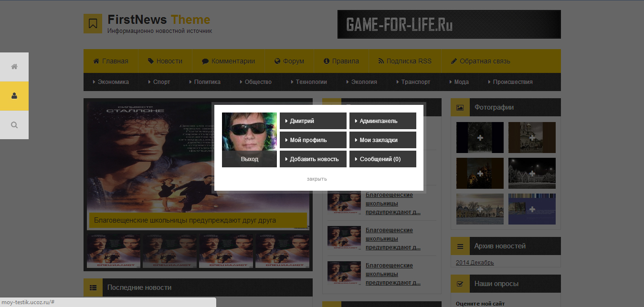The image size is (644, 307).
Task: Select first thumbnail under main slider
Action: (x=114, y=250)
